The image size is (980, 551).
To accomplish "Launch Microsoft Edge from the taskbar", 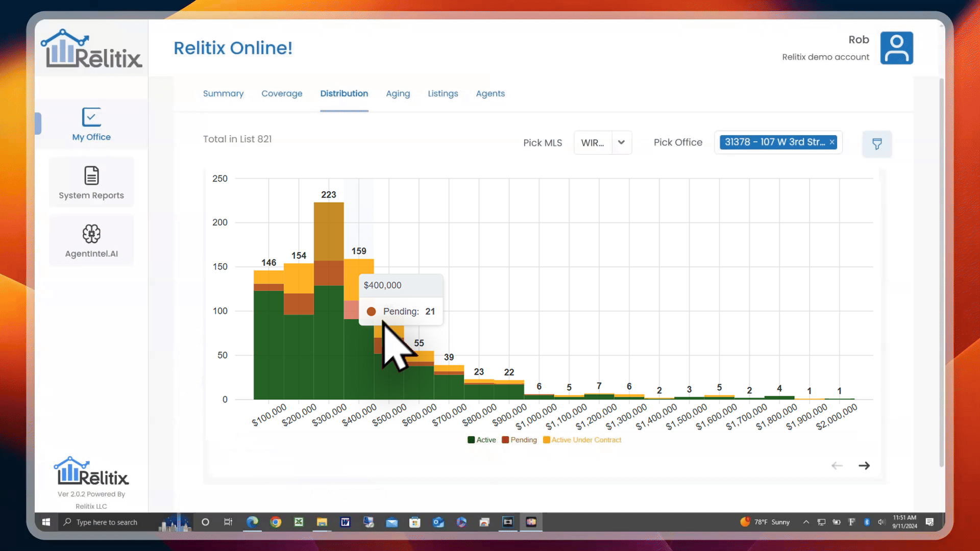I will coord(252,522).
